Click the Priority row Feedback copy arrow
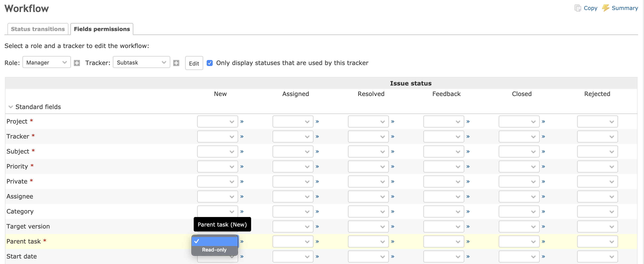Image resolution: width=644 pixels, height=264 pixels. pyautogui.click(x=468, y=166)
